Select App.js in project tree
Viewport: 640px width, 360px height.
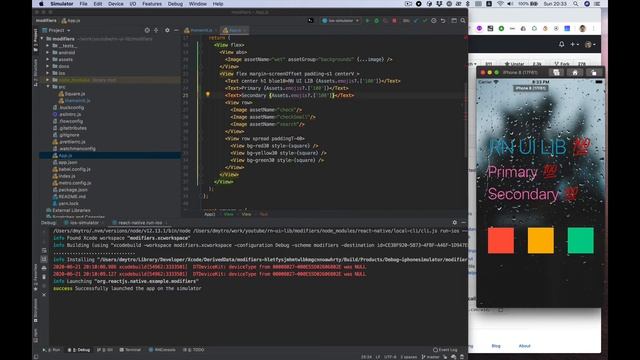(66, 156)
